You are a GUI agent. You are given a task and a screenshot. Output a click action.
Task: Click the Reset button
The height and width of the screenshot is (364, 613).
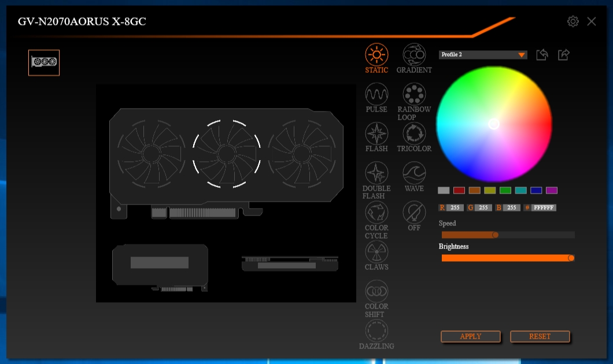(540, 336)
